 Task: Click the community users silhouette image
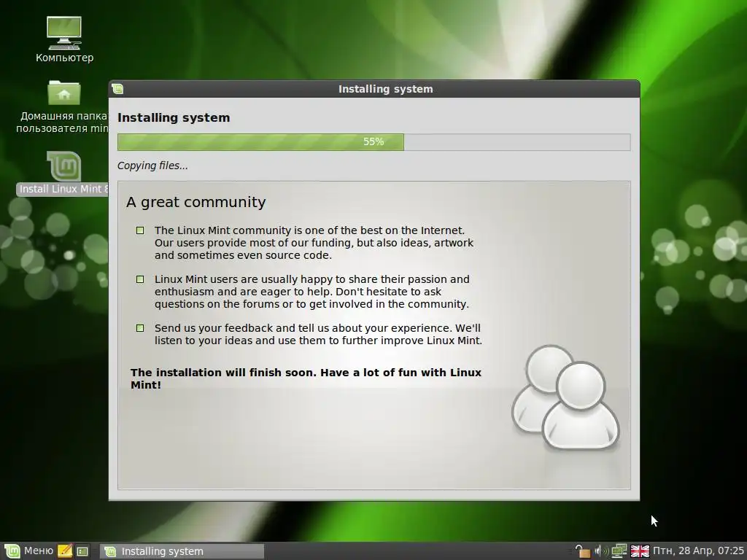tap(565, 397)
